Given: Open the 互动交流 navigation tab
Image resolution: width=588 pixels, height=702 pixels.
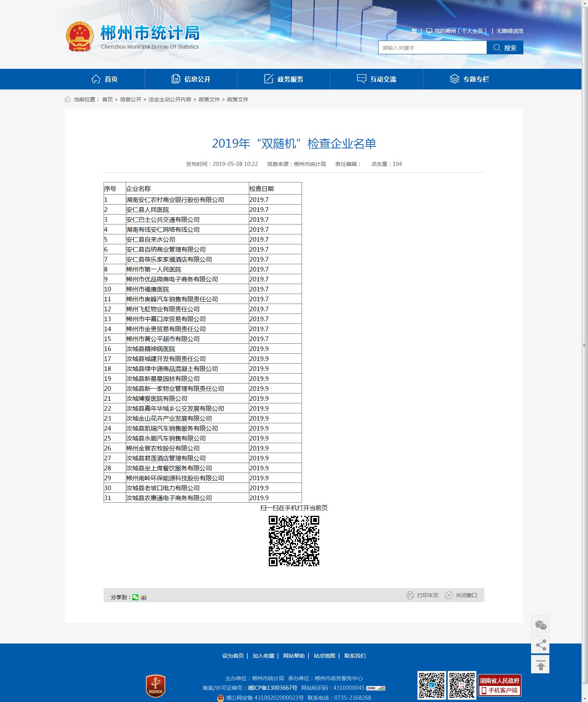Looking at the screenshot, I should [x=377, y=79].
